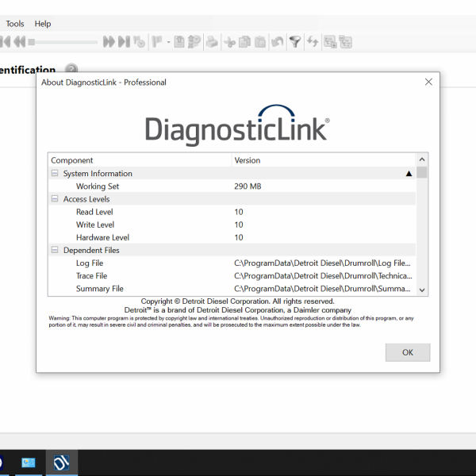The image size is (476, 476).
Task: Click the scissors cut icon
Action: [230, 42]
